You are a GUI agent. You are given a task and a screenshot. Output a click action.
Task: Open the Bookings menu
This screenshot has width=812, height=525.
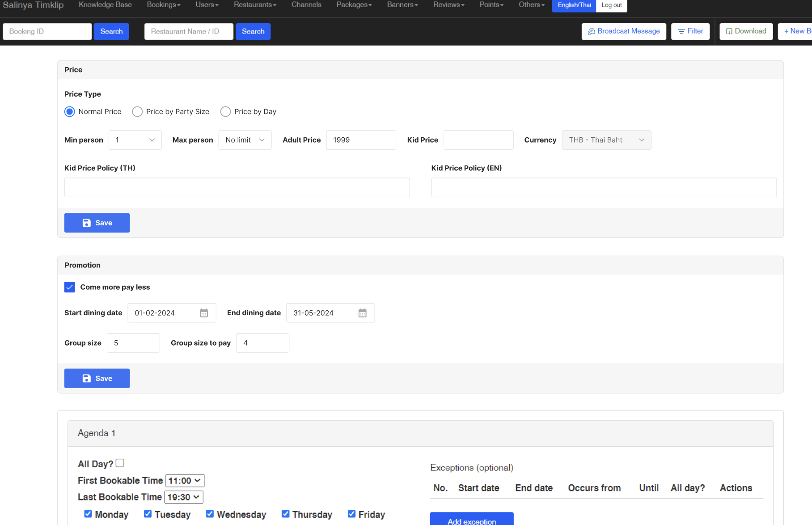click(x=163, y=5)
